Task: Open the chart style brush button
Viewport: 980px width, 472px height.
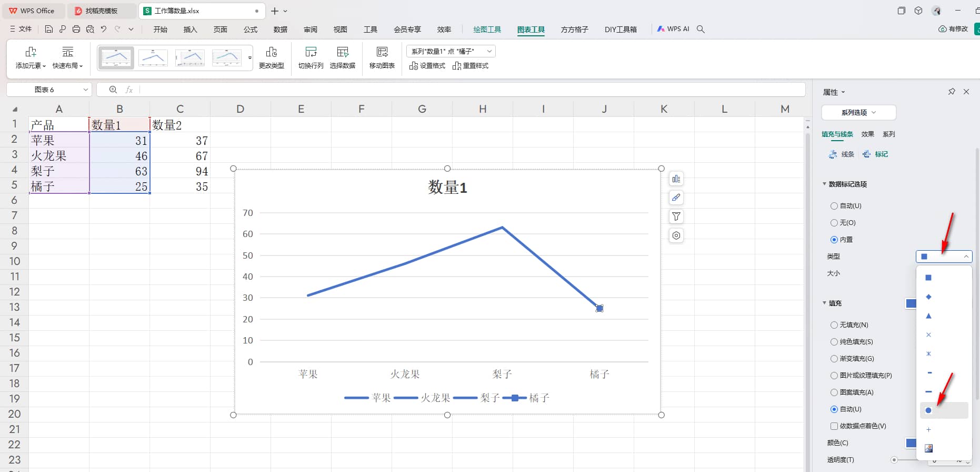Action: (x=676, y=198)
